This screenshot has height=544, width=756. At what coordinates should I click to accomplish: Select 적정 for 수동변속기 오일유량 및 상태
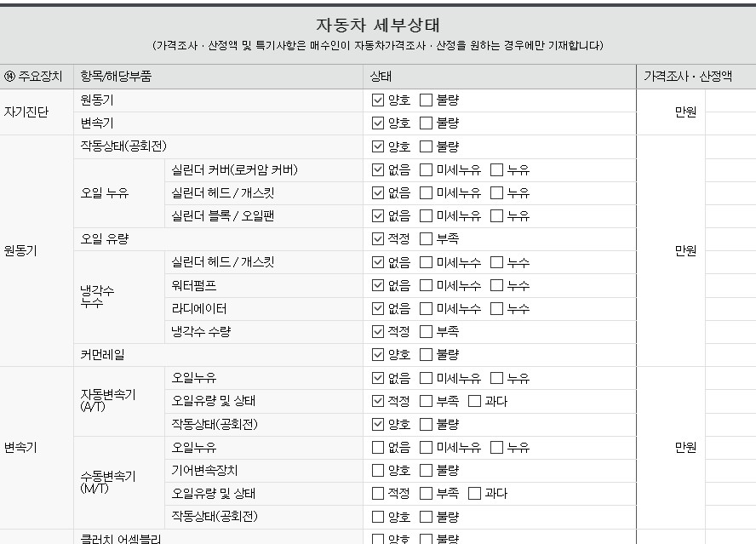pyautogui.click(x=379, y=493)
